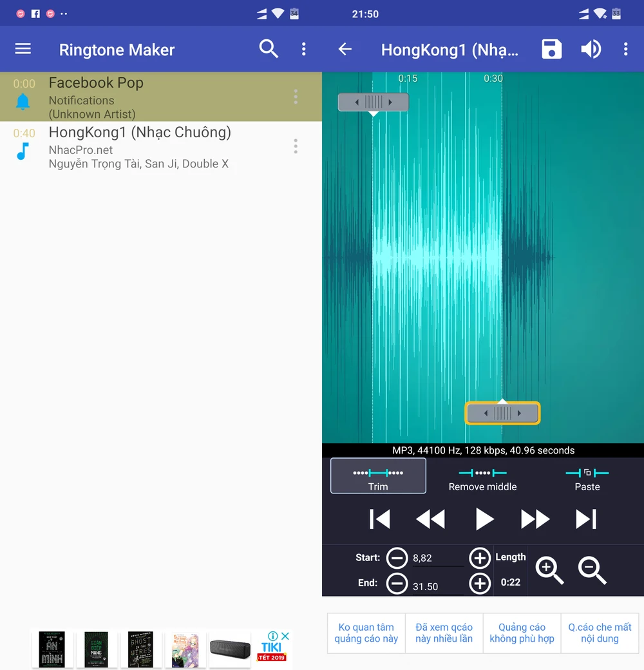
Task: Switch to Remove middle mode
Action: 482,479
